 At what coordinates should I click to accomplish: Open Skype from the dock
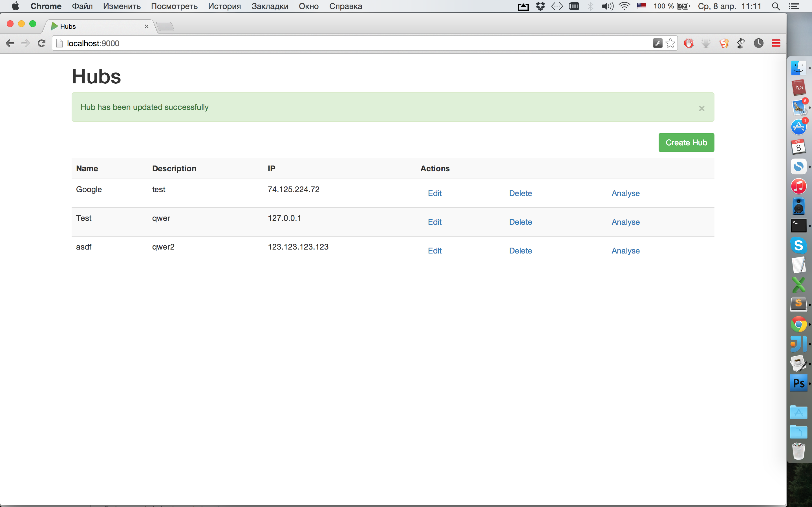point(798,245)
